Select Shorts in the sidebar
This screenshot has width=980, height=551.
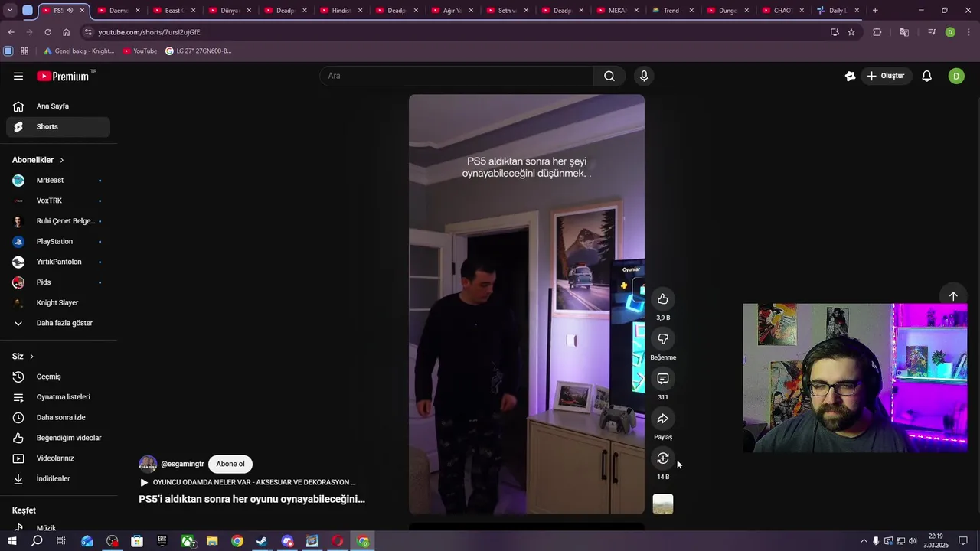[x=58, y=126]
